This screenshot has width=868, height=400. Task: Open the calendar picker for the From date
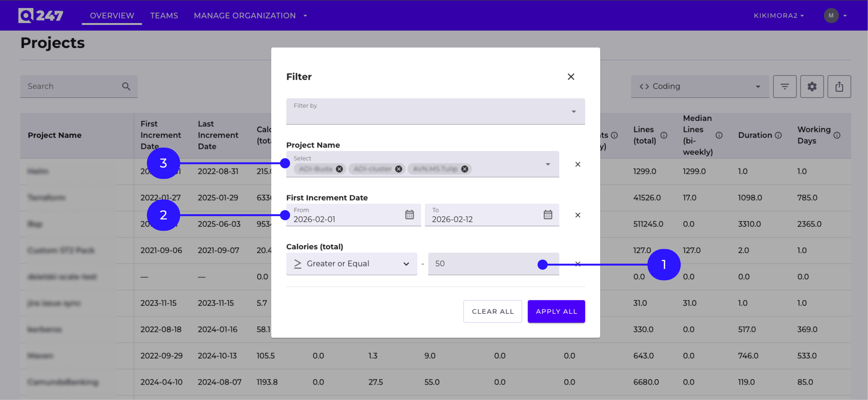click(x=409, y=214)
